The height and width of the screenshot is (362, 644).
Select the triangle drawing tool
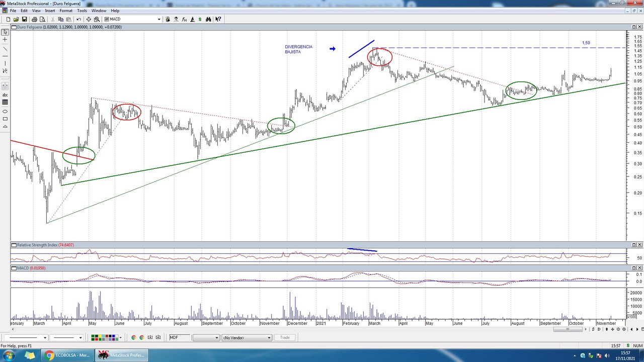tap(5, 126)
